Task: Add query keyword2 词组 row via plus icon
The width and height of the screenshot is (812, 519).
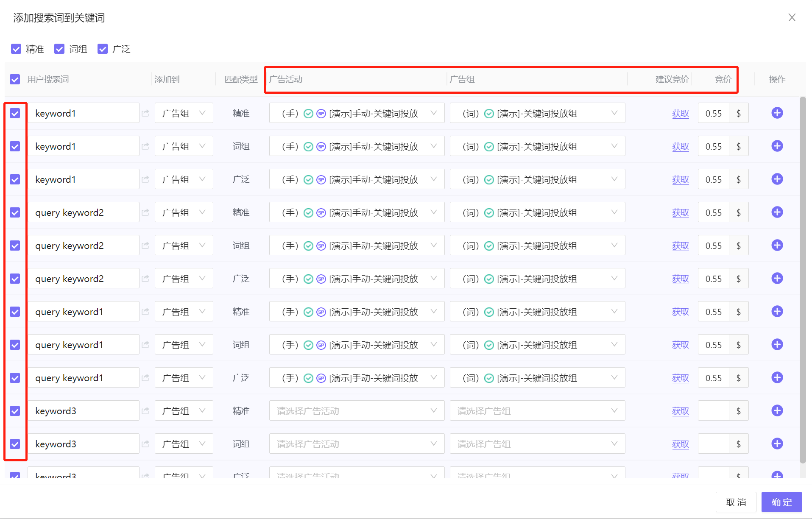Action: pos(777,246)
